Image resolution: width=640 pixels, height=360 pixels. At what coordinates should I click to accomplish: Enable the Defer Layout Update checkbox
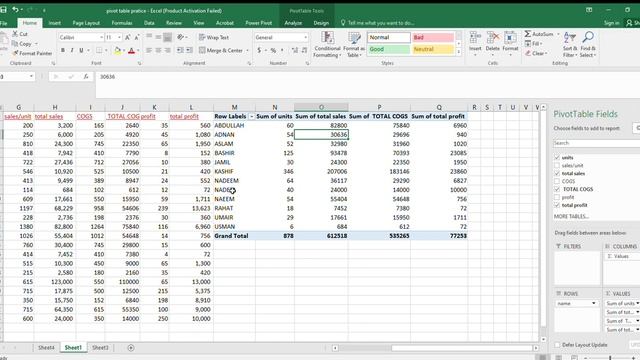(x=557, y=345)
